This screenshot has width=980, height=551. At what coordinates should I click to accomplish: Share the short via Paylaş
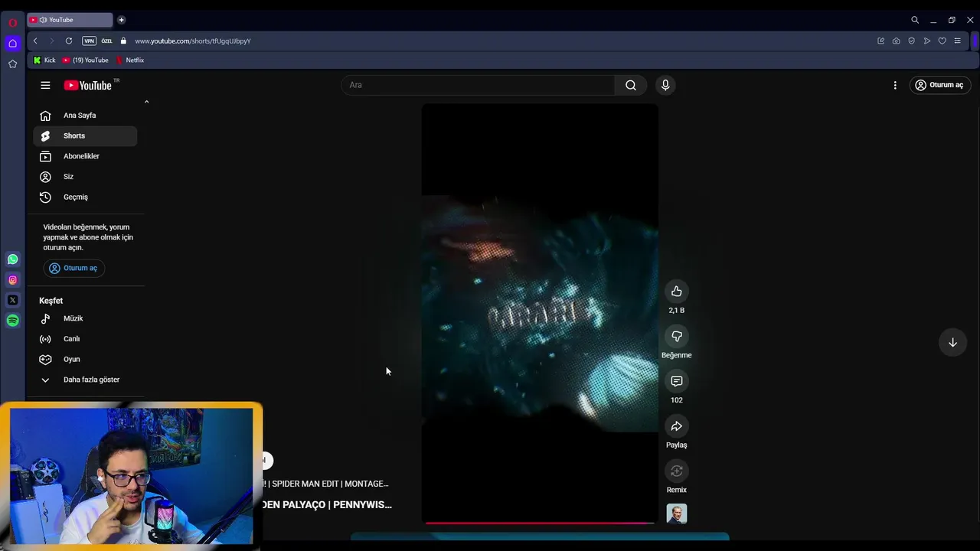pos(677,426)
